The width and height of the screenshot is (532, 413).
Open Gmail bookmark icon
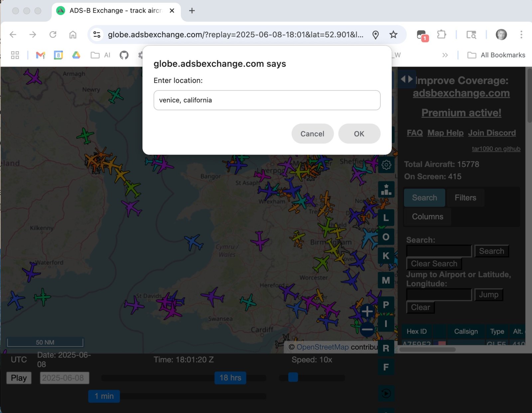(x=41, y=55)
